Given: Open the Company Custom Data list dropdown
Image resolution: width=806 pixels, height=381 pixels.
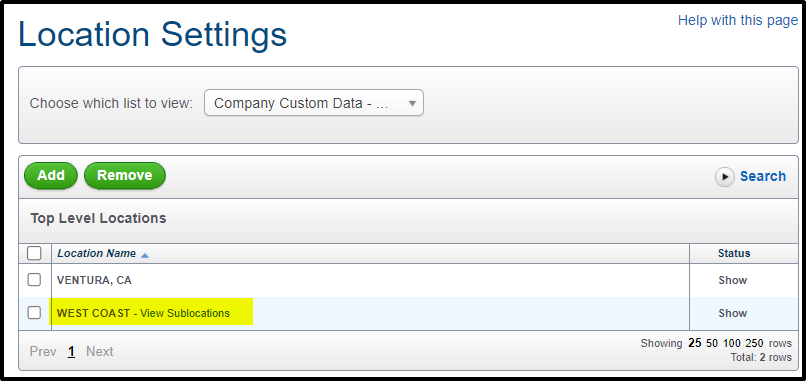Looking at the screenshot, I should coord(314,103).
